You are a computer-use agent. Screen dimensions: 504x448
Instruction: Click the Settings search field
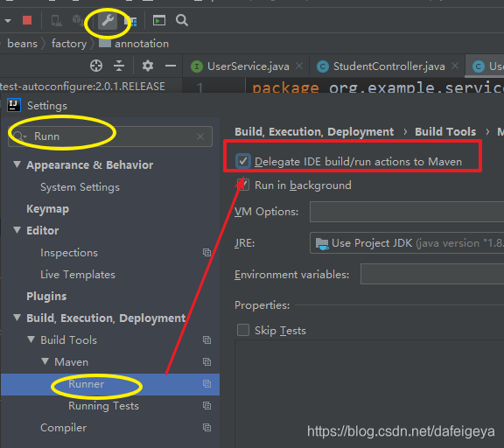pyautogui.click(x=110, y=136)
